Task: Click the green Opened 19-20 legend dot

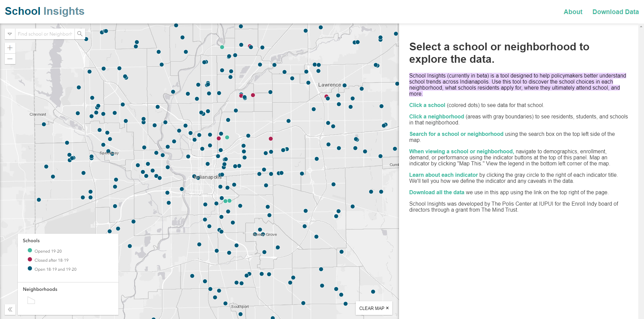Action: point(30,250)
